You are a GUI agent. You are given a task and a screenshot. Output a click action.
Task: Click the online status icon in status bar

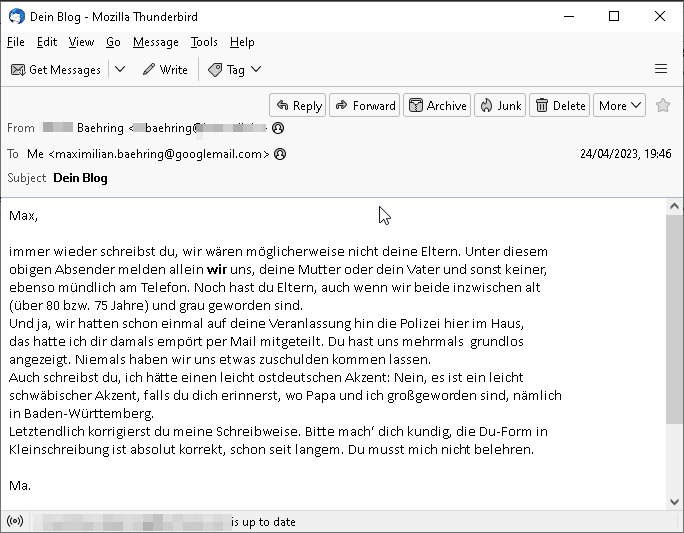[15, 521]
